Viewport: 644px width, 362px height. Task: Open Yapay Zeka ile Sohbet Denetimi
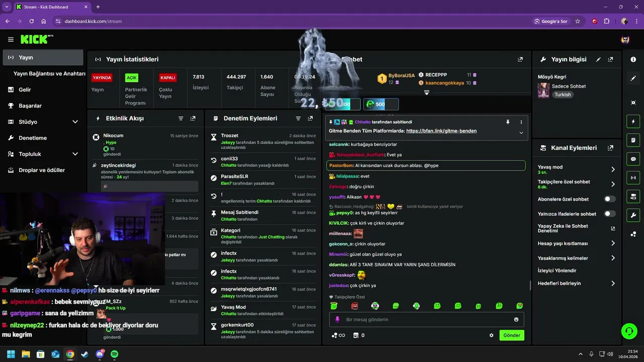pos(577,228)
